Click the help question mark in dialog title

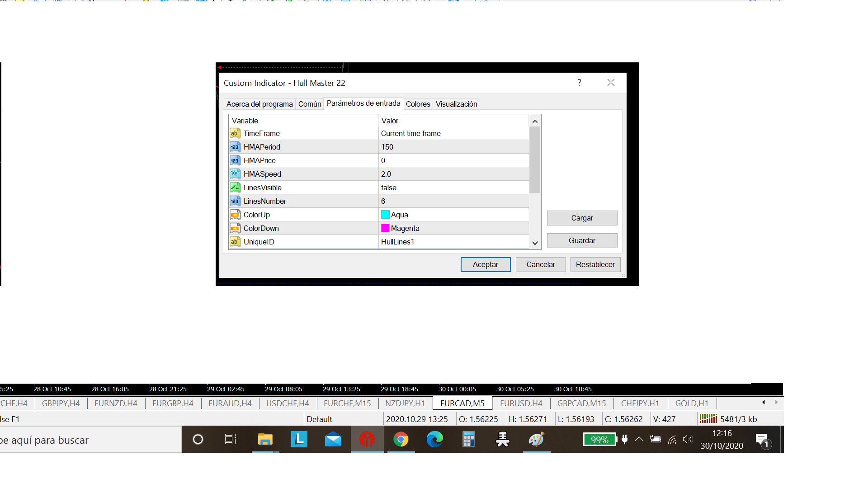[x=579, y=82]
